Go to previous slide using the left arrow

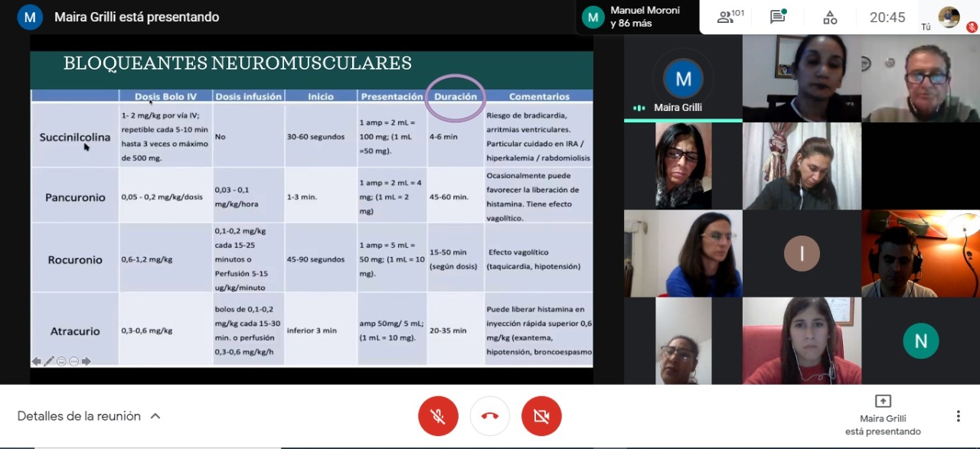[36, 362]
